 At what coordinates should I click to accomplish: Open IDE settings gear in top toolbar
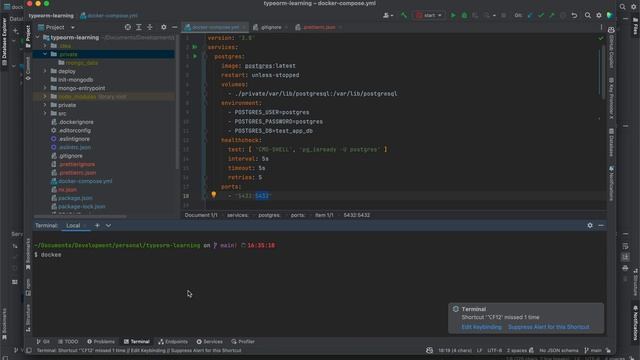click(x=599, y=16)
